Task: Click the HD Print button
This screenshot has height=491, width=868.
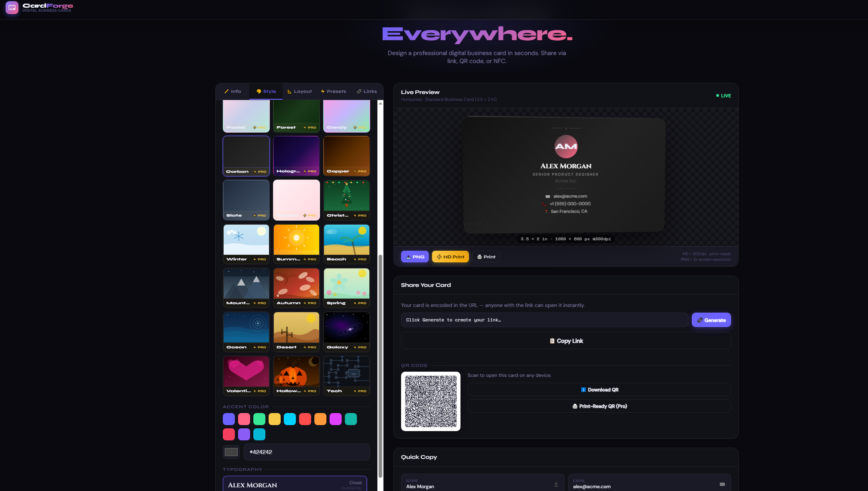Action: [x=450, y=257]
